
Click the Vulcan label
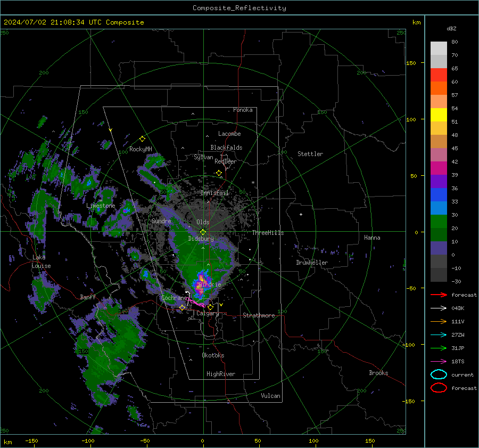tap(270, 396)
